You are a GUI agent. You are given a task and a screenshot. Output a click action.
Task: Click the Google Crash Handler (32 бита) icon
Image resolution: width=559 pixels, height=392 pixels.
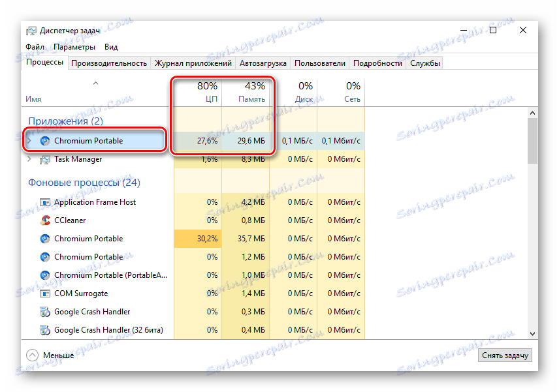pos(45,330)
